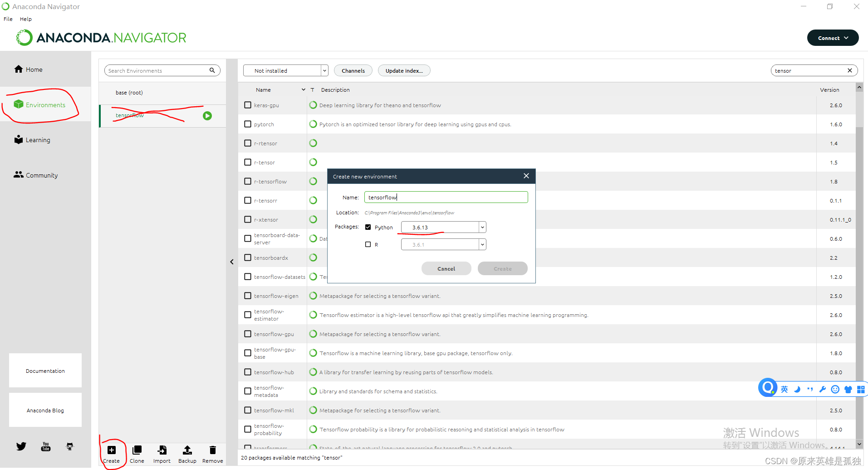Click the Sogou input method logo icon
868x470 pixels.
pyautogui.click(x=768, y=387)
